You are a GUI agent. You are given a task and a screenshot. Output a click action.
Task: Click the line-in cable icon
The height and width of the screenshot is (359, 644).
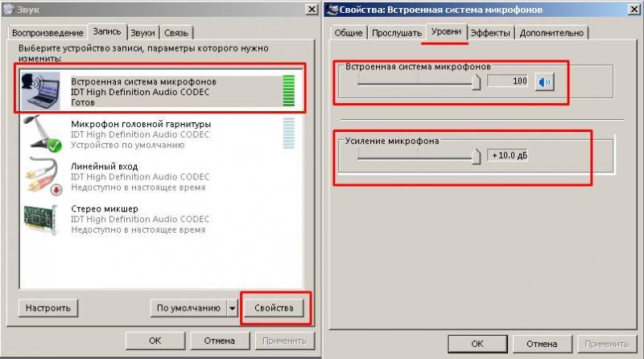pyautogui.click(x=44, y=176)
